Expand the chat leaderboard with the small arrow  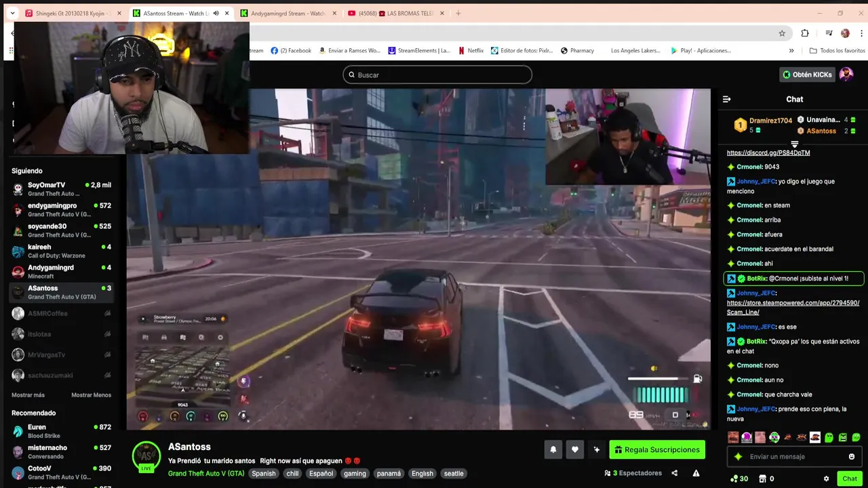[x=795, y=144]
